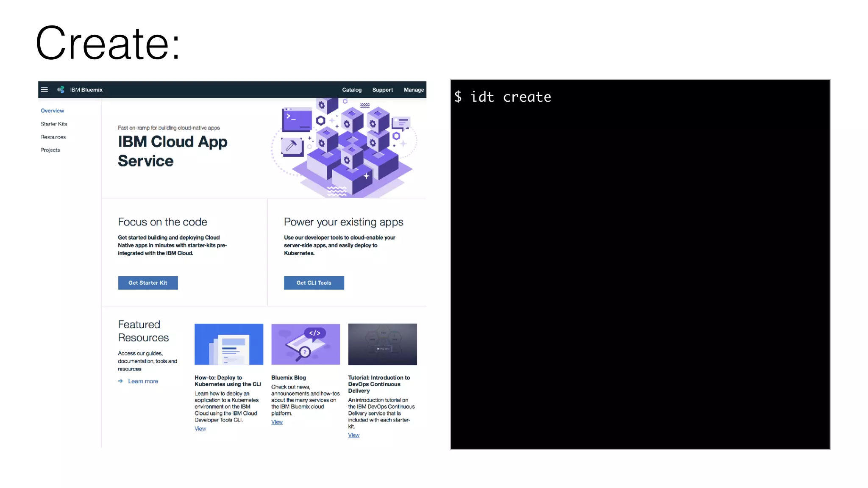The image size is (868, 488).
Task: Click the Featured Resources heading
Action: pos(143,331)
